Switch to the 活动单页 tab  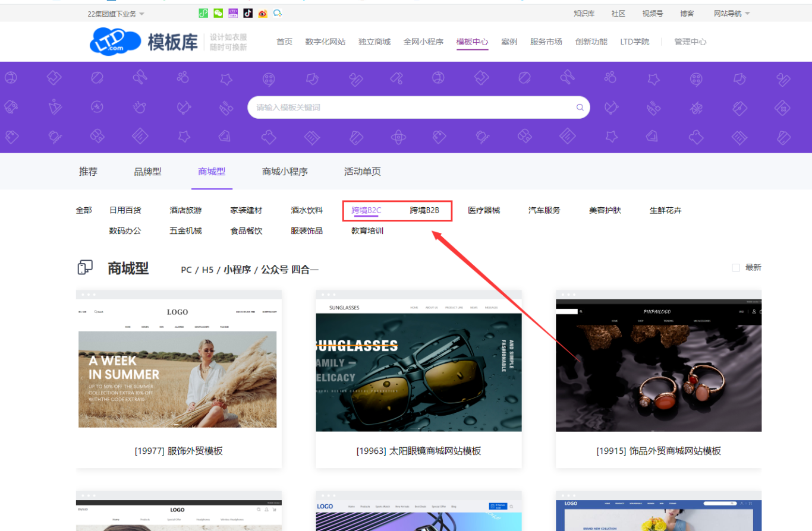[363, 172]
